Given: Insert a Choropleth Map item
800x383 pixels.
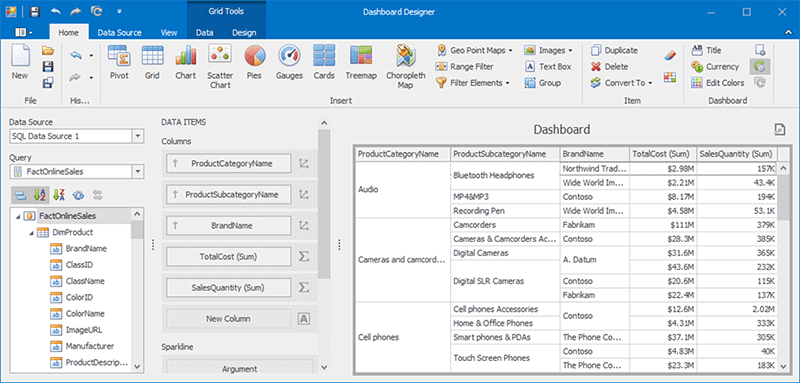Looking at the screenshot, I should [405, 66].
